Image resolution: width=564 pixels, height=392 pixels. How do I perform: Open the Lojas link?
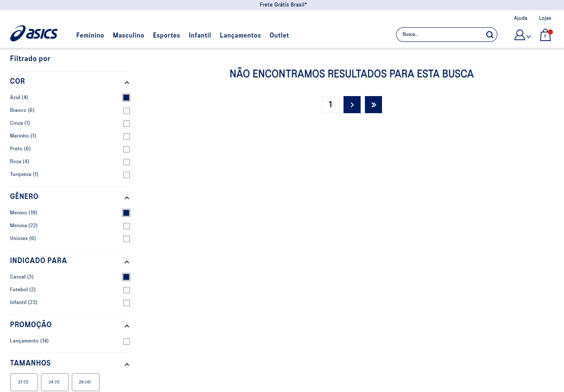545,18
